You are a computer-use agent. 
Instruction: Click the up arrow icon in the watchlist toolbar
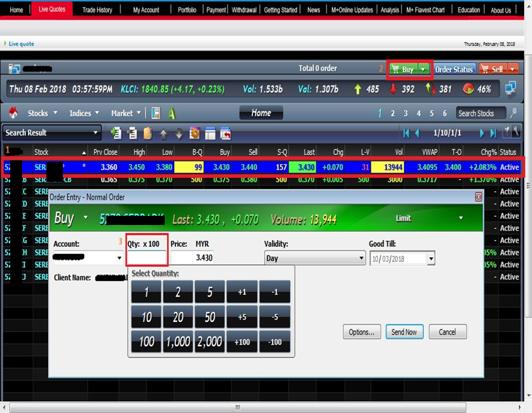164,134
